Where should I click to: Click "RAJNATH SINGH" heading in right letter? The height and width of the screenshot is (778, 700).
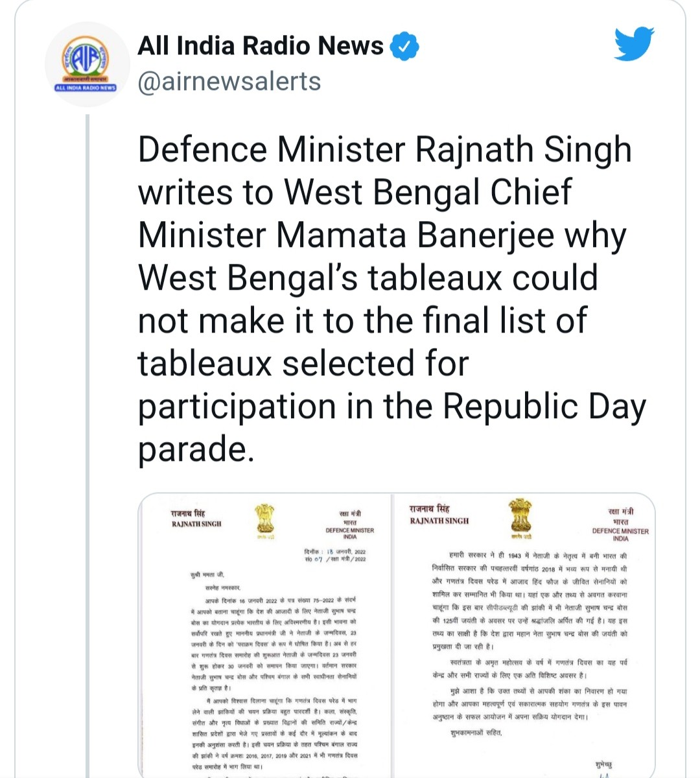[439, 521]
